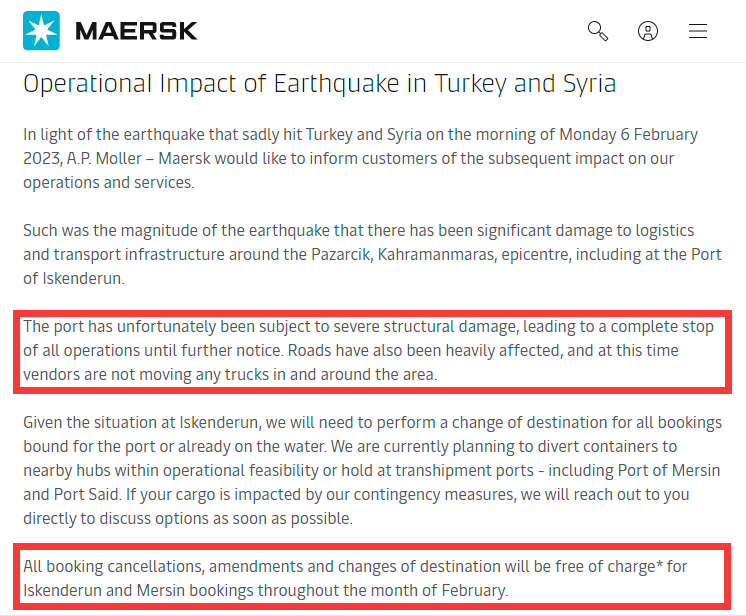Open the user account icon
Viewport: 746px width, 616px height.
click(648, 31)
